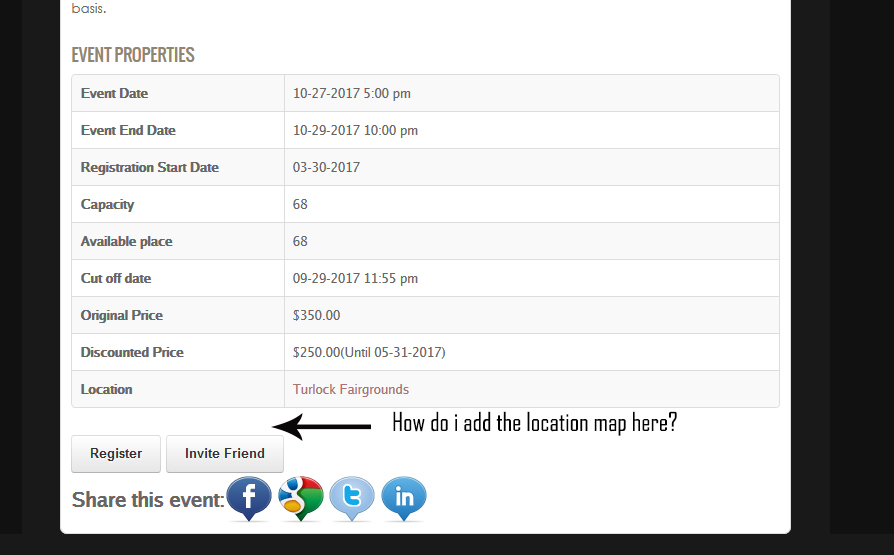Screen dimensions: 894x555
Task: Click the 'Share this event:' text
Action: (148, 499)
